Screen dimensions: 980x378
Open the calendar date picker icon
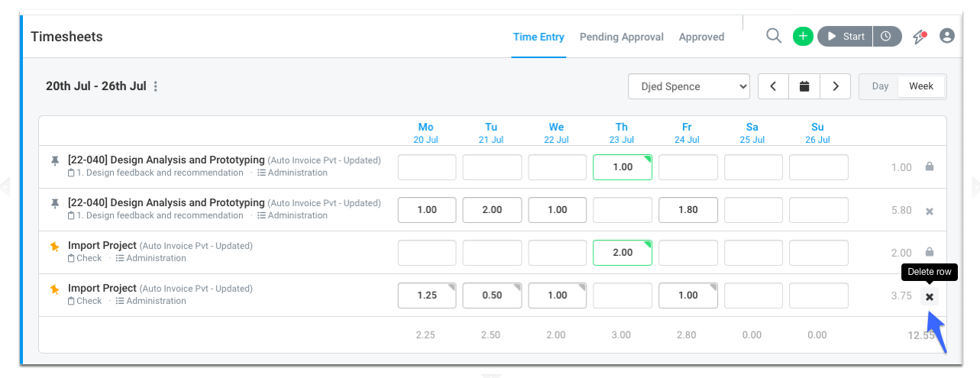pyautogui.click(x=804, y=86)
